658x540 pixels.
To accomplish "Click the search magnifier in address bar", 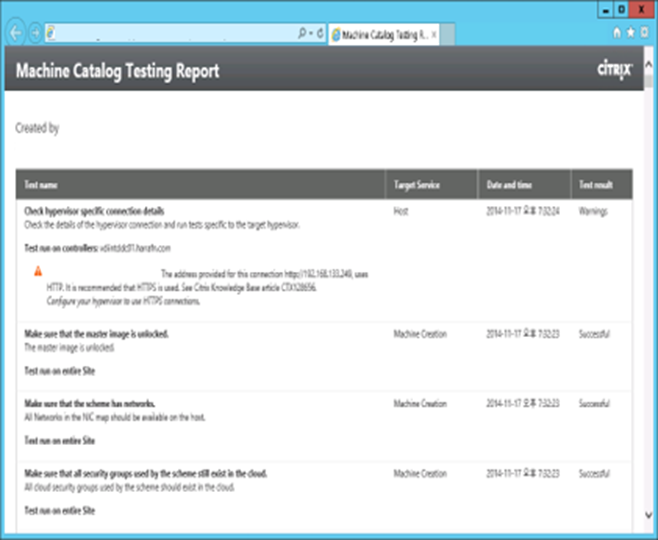I will point(302,33).
